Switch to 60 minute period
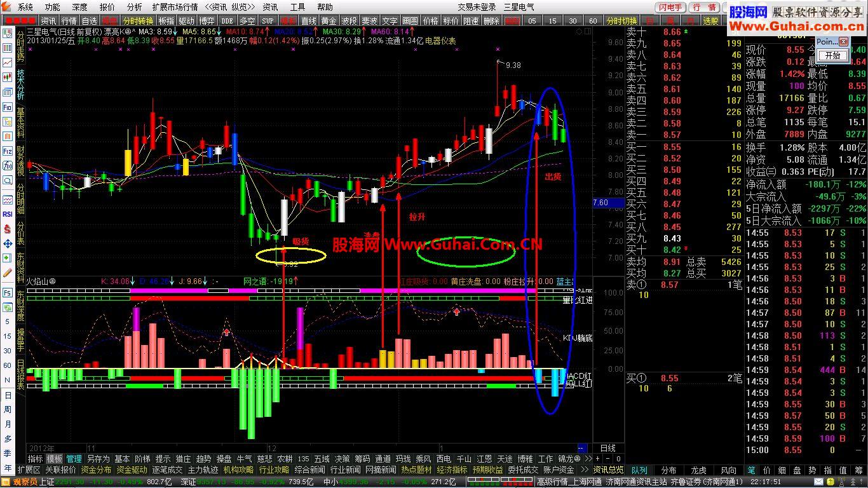This screenshot has width=868, height=488. tap(593, 20)
